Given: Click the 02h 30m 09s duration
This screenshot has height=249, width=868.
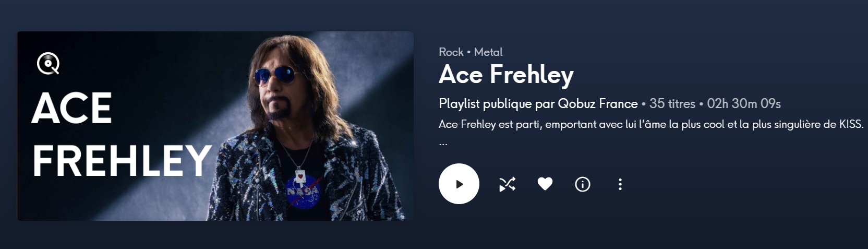Looking at the screenshot, I should (744, 104).
